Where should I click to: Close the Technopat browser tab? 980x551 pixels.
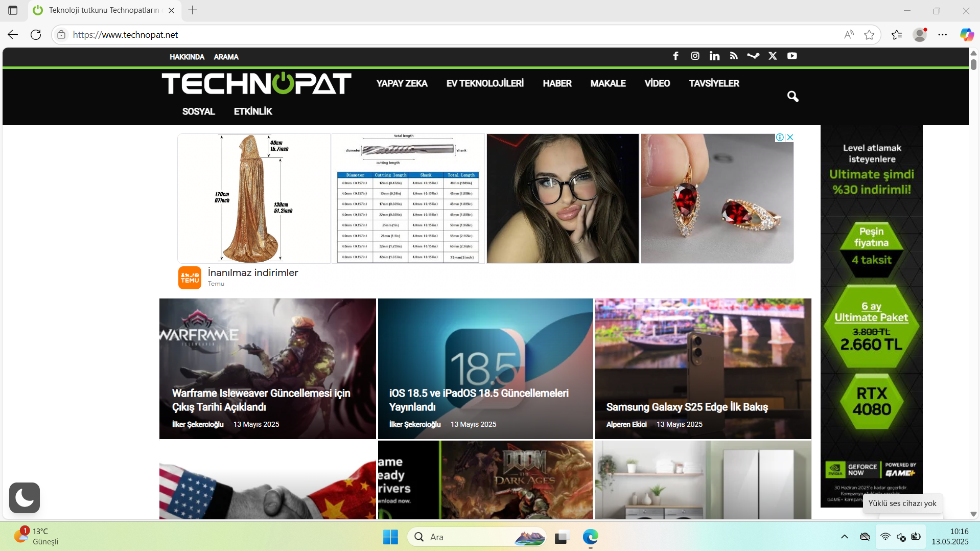(x=172, y=10)
